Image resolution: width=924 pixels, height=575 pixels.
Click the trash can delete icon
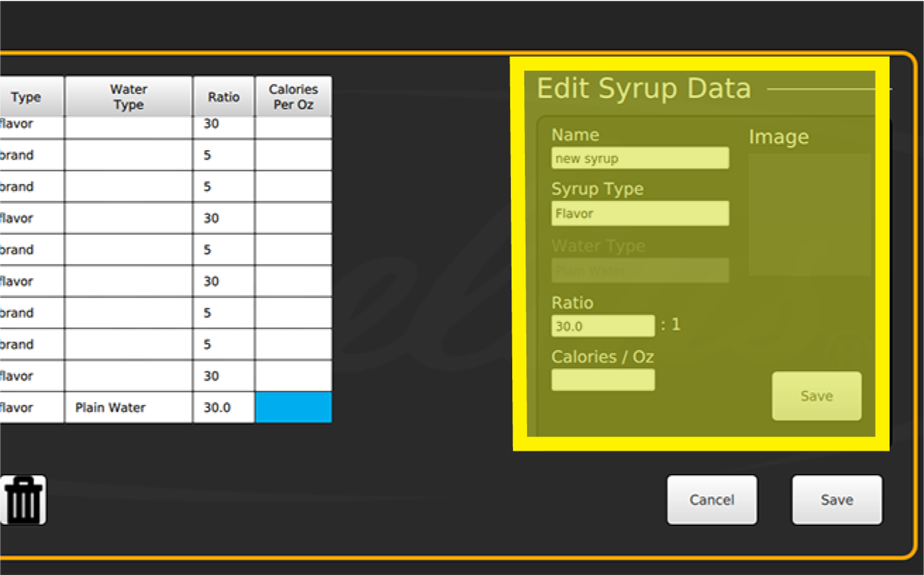click(23, 500)
